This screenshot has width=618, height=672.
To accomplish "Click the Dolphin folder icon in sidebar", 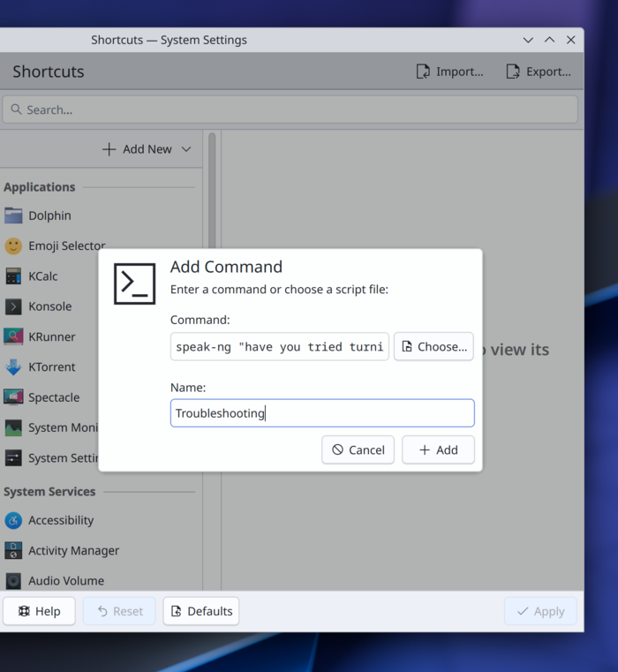I will pos(13,215).
